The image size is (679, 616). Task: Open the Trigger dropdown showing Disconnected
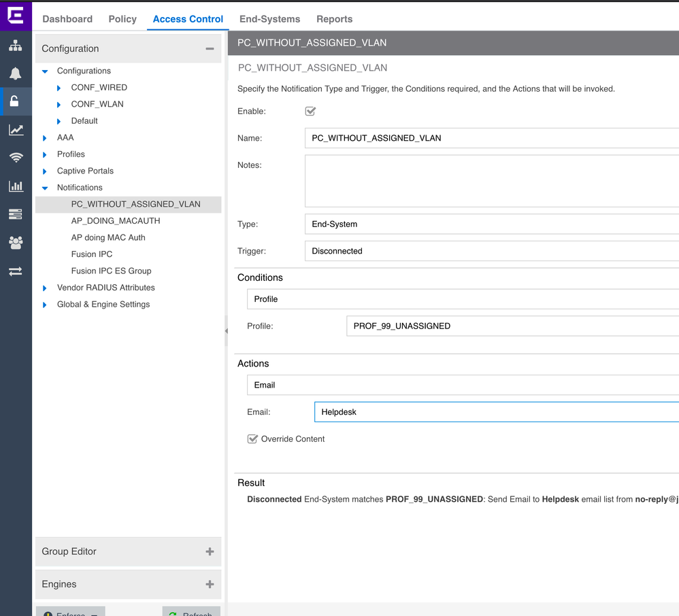point(491,251)
